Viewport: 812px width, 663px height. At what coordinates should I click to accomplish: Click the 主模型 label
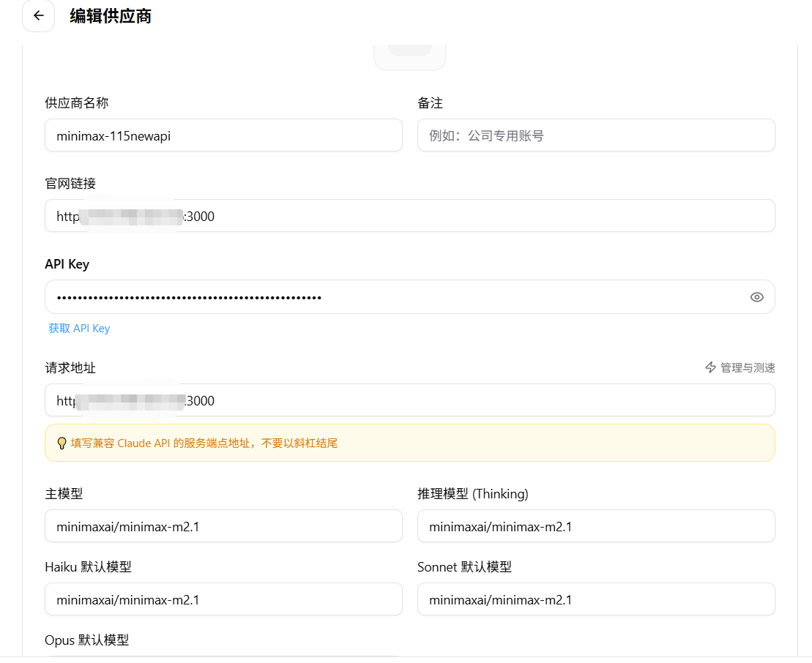pos(64,494)
